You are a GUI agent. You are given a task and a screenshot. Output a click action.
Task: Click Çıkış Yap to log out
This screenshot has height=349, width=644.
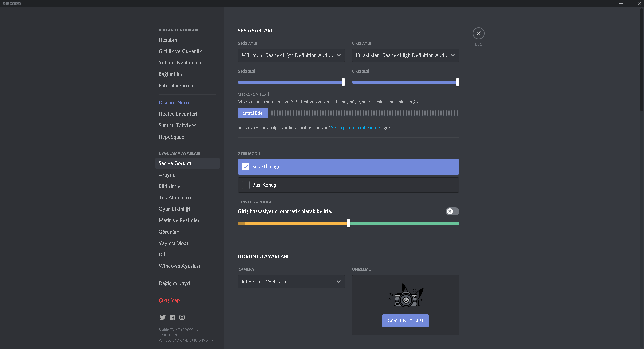(187, 300)
